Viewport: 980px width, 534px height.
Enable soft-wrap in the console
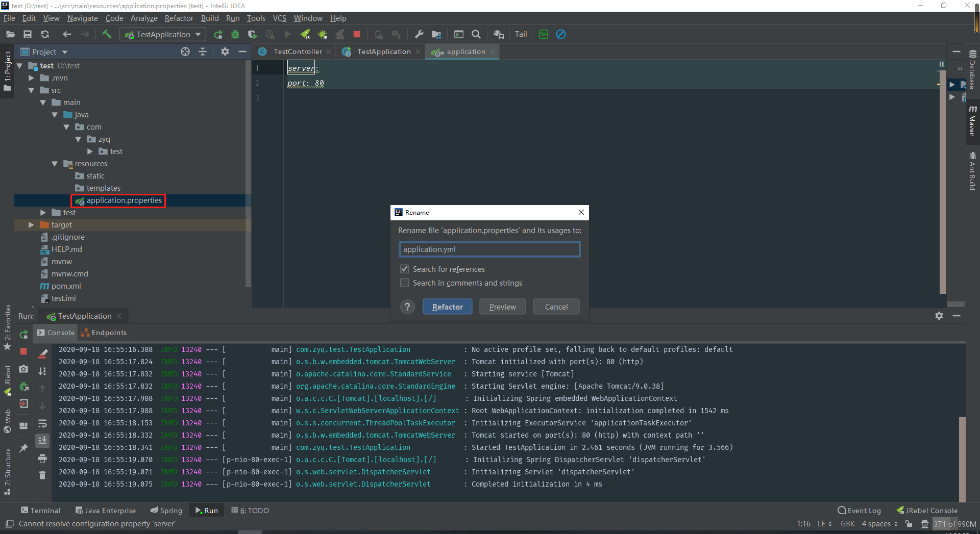pos(42,423)
